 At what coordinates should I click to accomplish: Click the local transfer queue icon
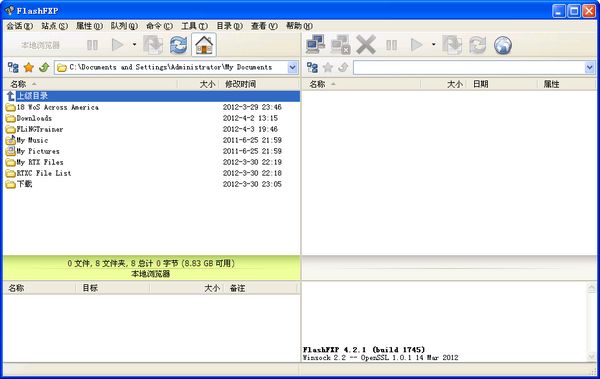153,45
